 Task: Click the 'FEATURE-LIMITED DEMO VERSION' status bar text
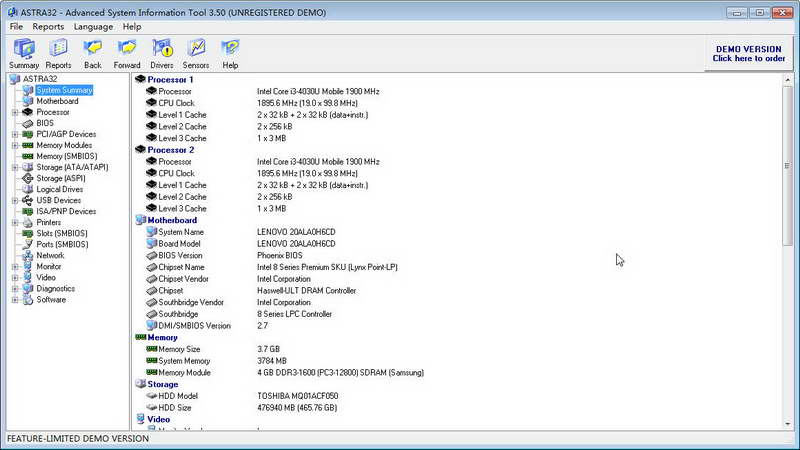click(78, 439)
